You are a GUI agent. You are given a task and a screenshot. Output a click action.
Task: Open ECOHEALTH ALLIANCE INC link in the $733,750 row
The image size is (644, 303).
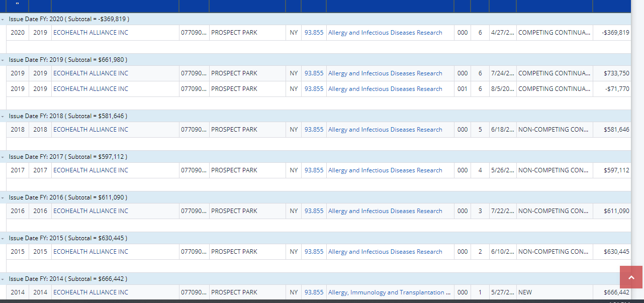point(90,73)
